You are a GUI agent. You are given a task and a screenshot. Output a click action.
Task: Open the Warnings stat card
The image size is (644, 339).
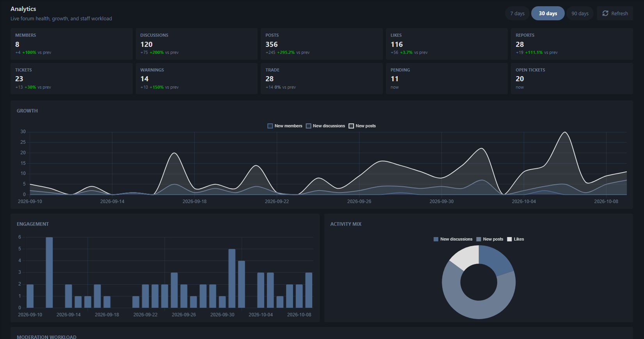(197, 79)
